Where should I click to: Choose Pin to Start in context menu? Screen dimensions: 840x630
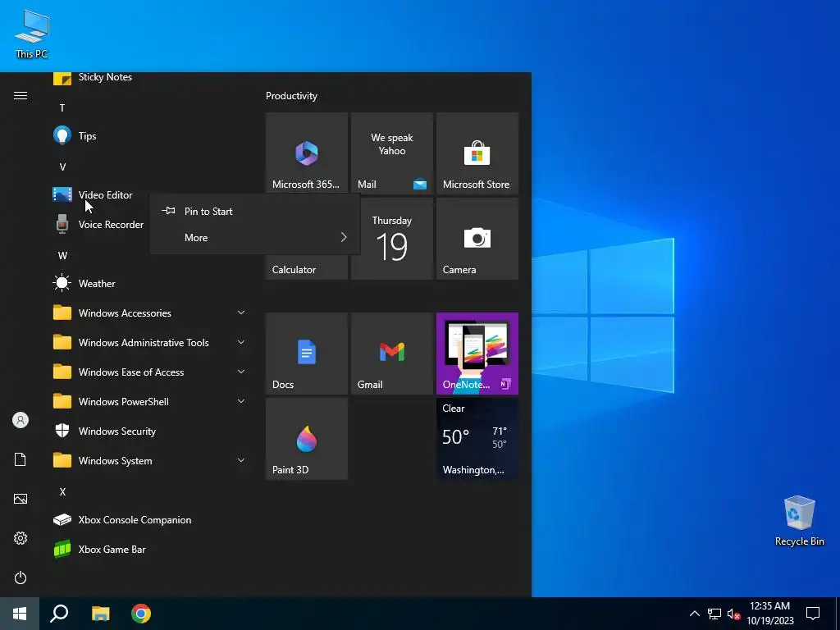pyautogui.click(x=255, y=211)
